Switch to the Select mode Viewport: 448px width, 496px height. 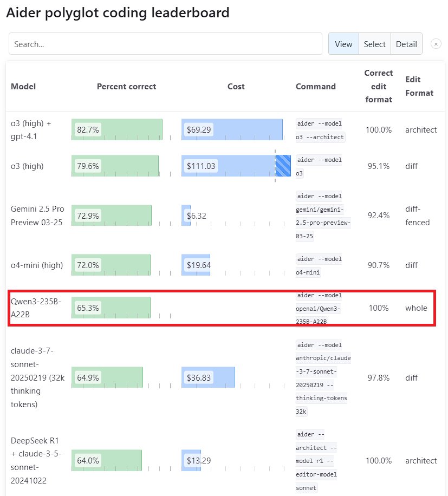click(x=375, y=44)
